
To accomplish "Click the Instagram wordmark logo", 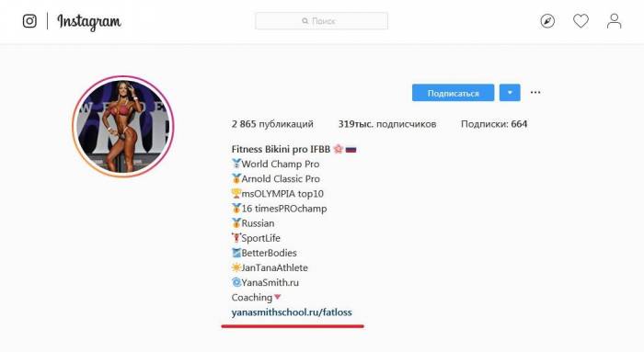I will point(89,22).
